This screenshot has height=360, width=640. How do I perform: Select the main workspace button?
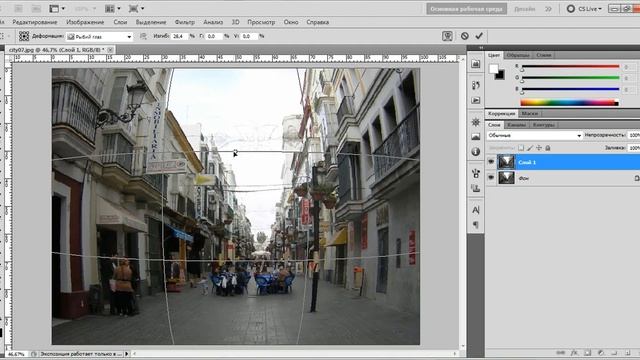(x=467, y=9)
